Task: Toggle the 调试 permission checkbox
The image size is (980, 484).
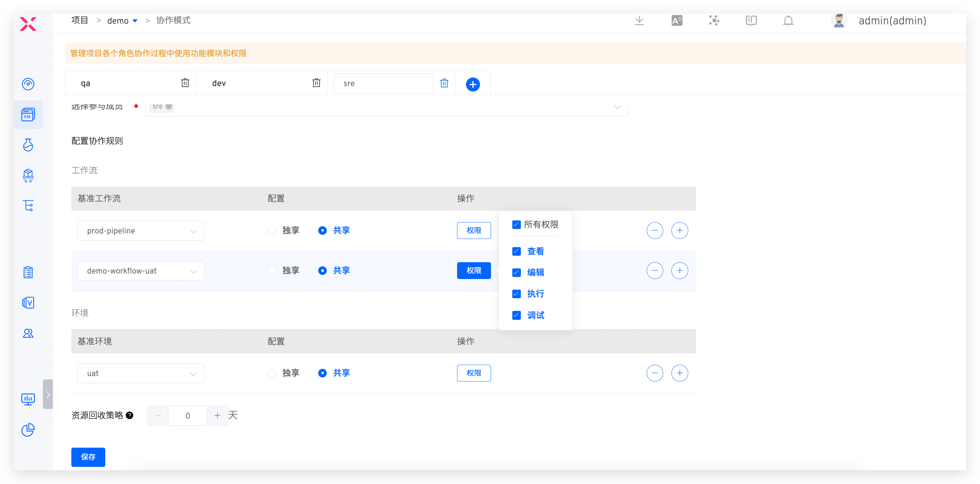Action: point(516,315)
